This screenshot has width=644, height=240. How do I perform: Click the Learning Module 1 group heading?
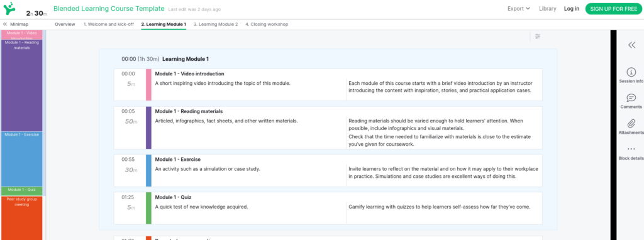[186, 59]
